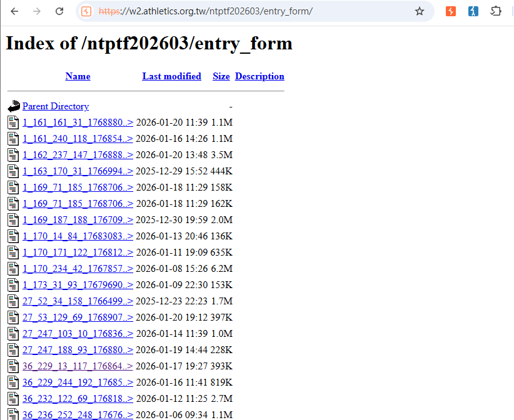514x420 pixels.
Task: Click the file icon beside 27_247_103_10_176836
Action: coord(13,334)
